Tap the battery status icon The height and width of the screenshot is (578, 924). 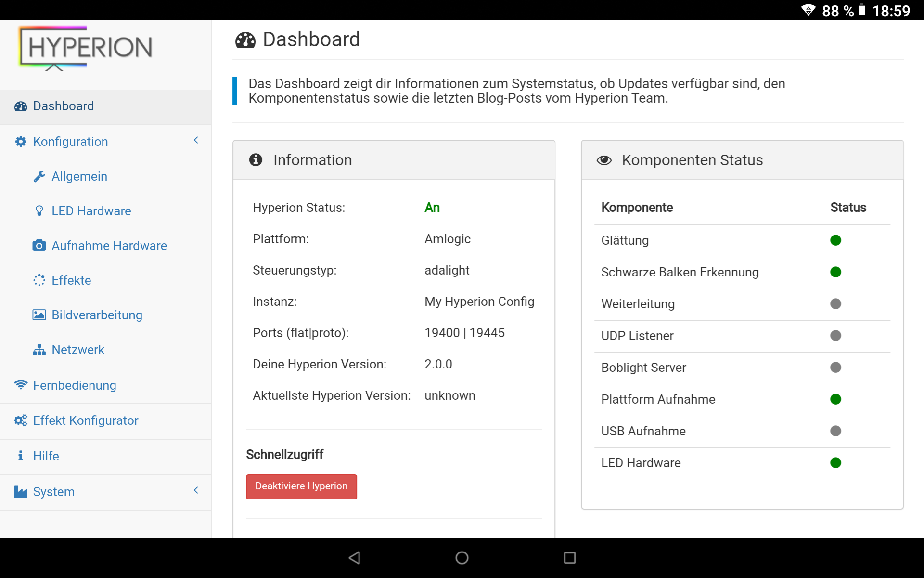point(862,10)
